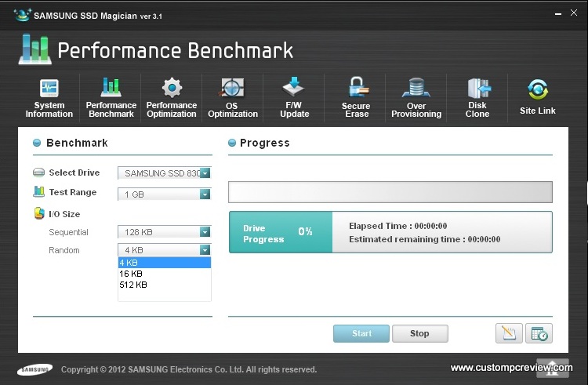Image resolution: width=588 pixels, height=385 pixels.
Task: Click the calendar clock history icon
Action: (539, 333)
